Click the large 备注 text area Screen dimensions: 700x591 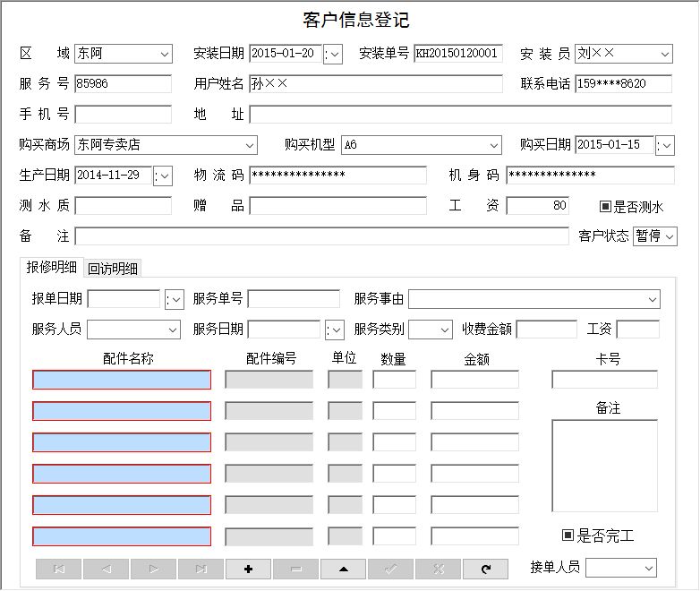coord(605,466)
